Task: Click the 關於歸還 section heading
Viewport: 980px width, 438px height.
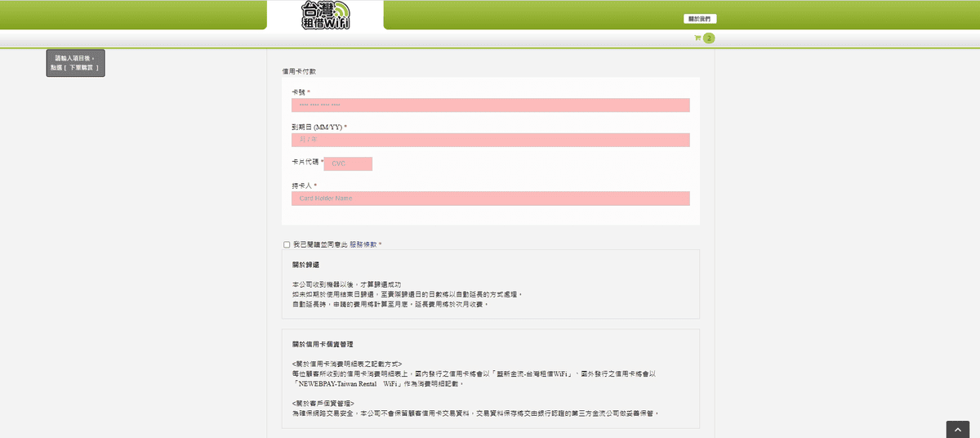Action: click(305, 265)
